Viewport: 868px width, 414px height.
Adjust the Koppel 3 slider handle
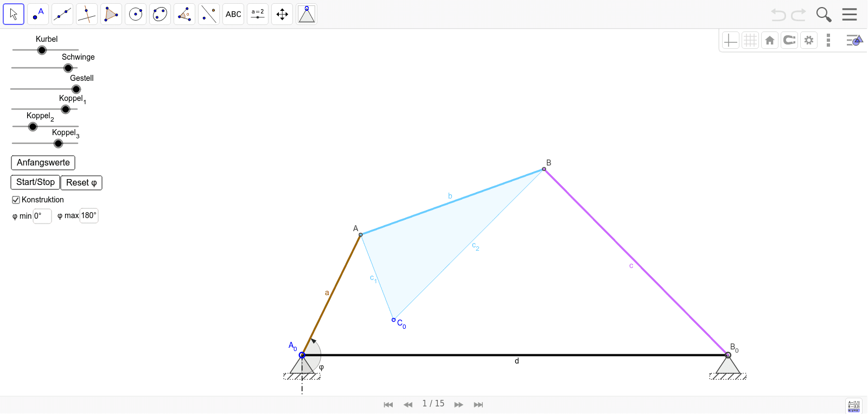58,143
